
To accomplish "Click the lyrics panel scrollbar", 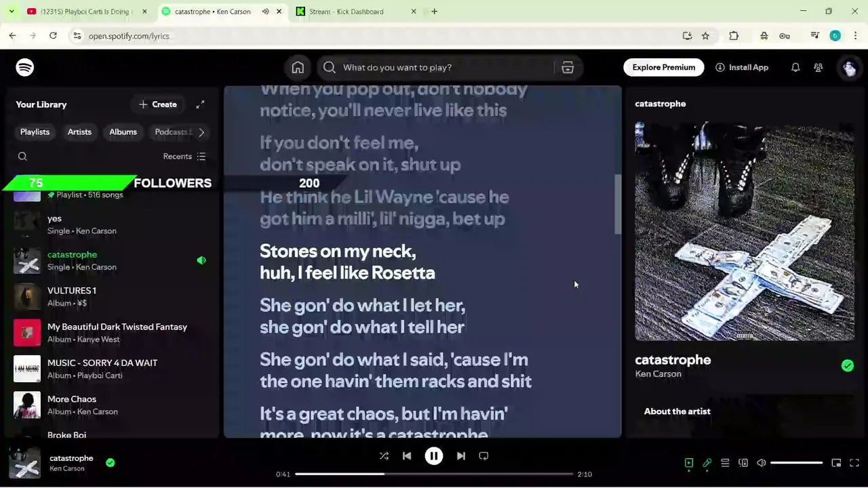I will pyautogui.click(x=618, y=205).
